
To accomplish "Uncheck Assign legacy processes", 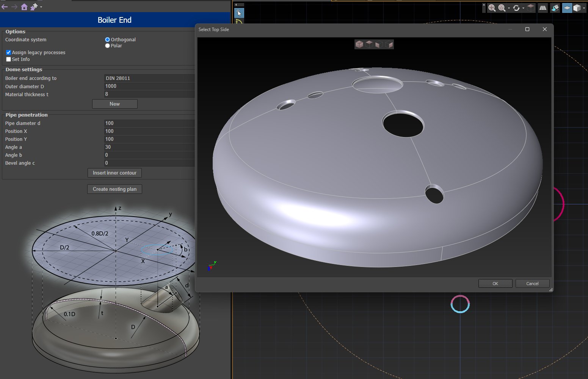I will coord(8,52).
